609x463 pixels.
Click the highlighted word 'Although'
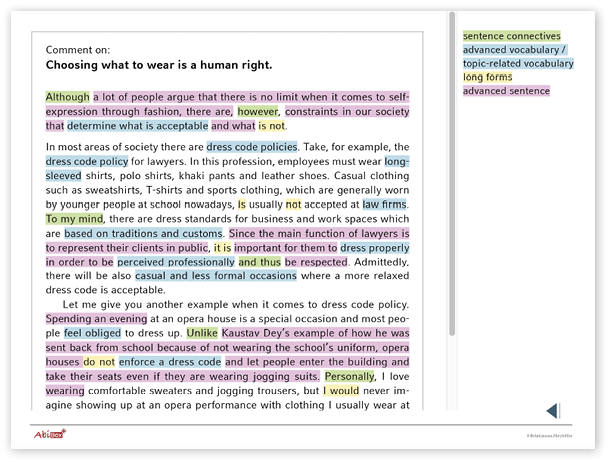pos(68,97)
